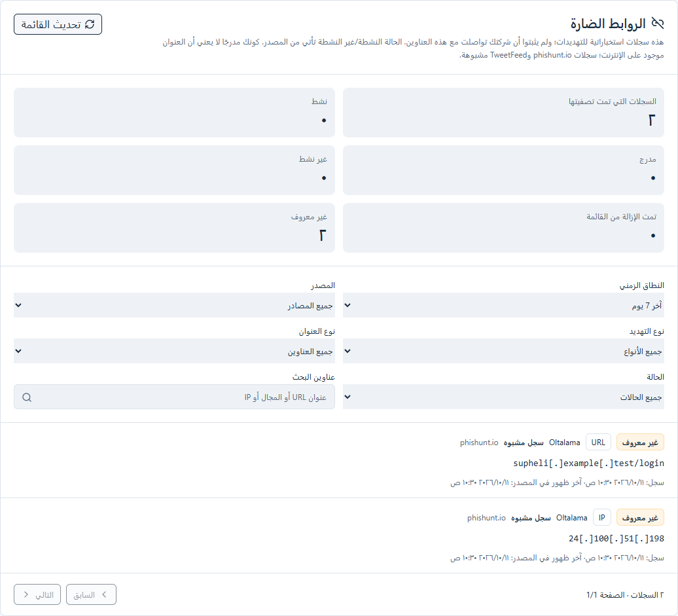Image resolution: width=678 pixels, height=616 pixels.
Task: Open the المصدر dropdown showing جميع المصادر
Action: [x=174, y=305]
